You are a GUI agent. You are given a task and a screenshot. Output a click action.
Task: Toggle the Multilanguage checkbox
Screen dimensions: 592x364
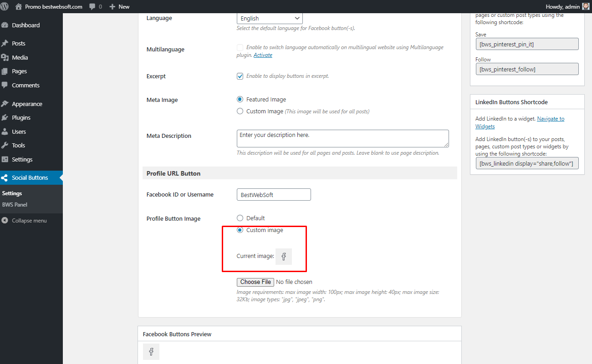(240, 47)
